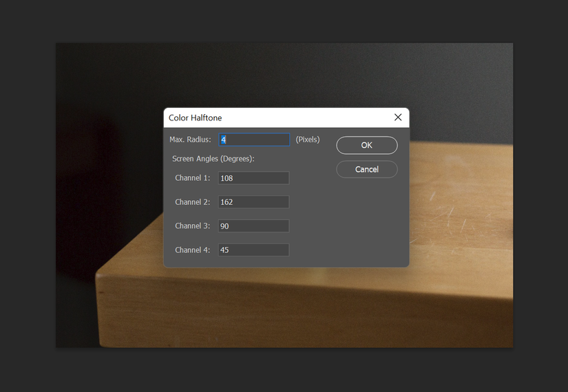Screen dimensions: 568x392
Task: Focus the Max. Radius input field
Action: click(x=254, y=140)
